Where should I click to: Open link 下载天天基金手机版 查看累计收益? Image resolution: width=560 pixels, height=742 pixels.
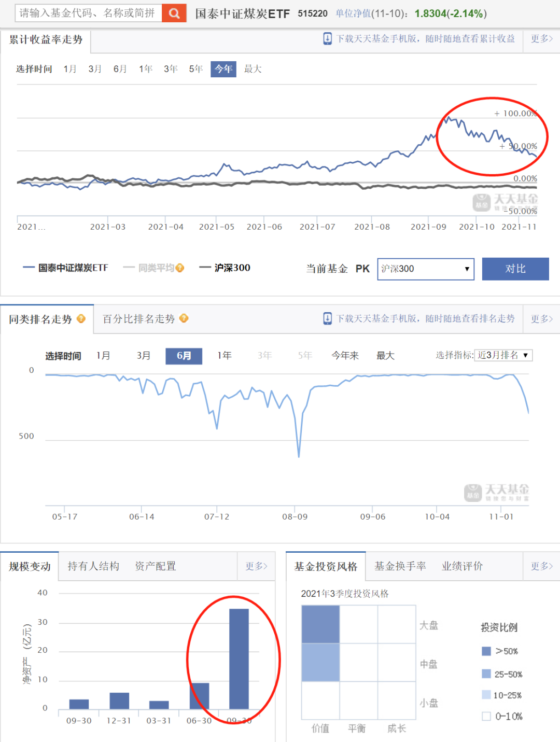pos(426,39)
